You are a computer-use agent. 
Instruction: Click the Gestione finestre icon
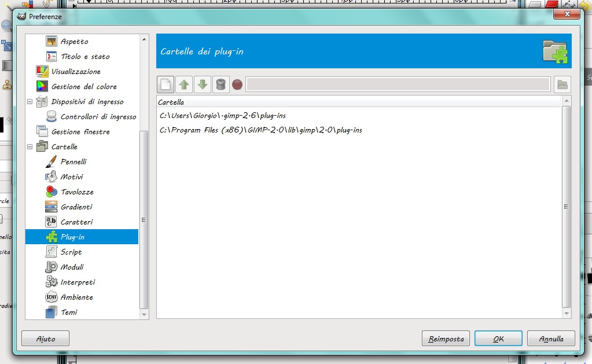tap(42, 131)
